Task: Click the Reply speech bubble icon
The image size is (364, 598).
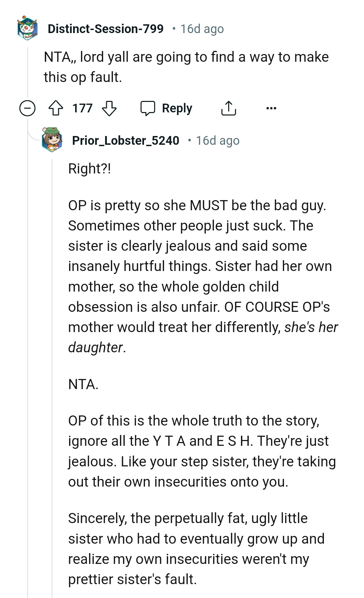Action: click(x=148, y=108)
